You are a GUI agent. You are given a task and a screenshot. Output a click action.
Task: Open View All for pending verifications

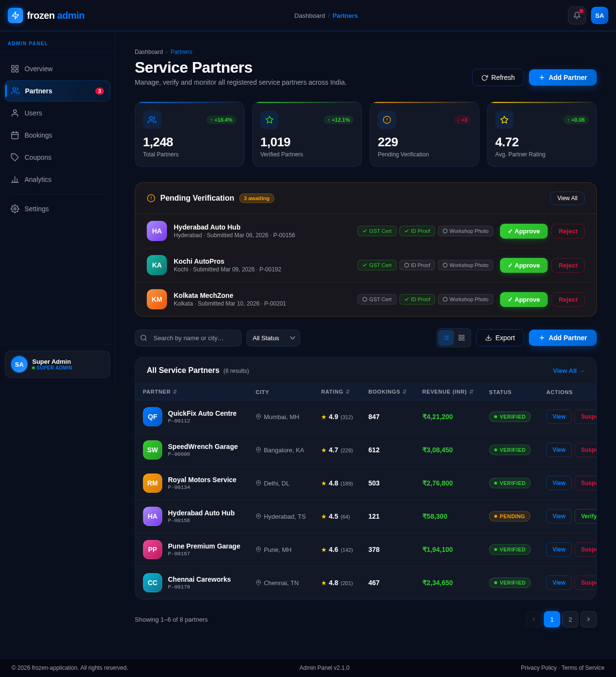tap(567, 198)
